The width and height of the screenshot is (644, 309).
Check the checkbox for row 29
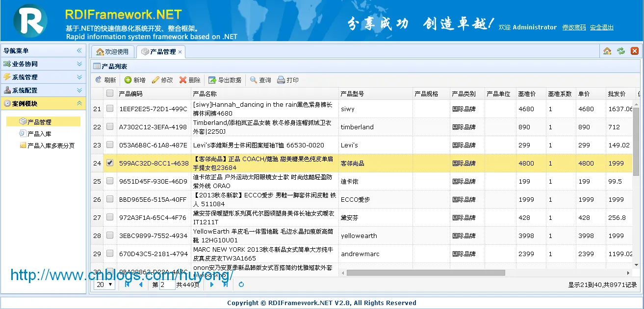[x=110, y=254]
